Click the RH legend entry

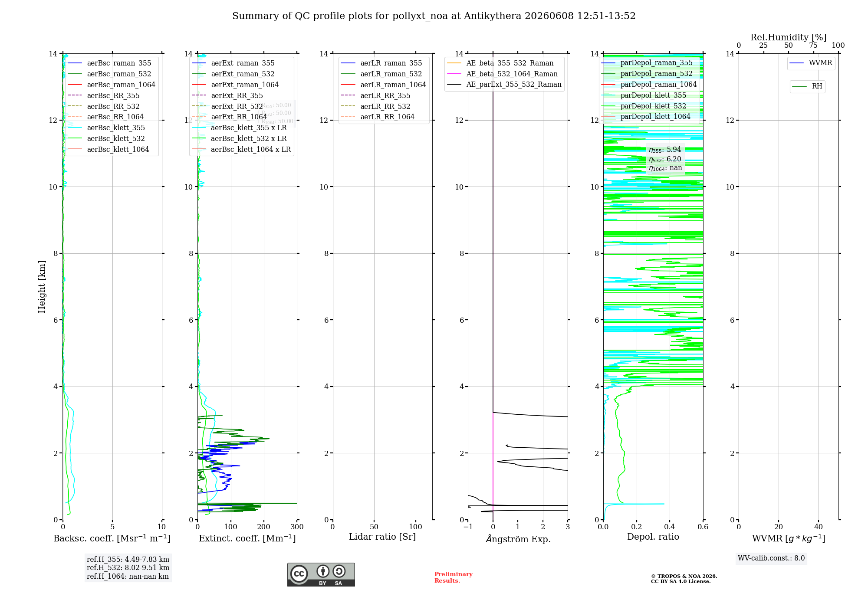(x=807, y=86)
